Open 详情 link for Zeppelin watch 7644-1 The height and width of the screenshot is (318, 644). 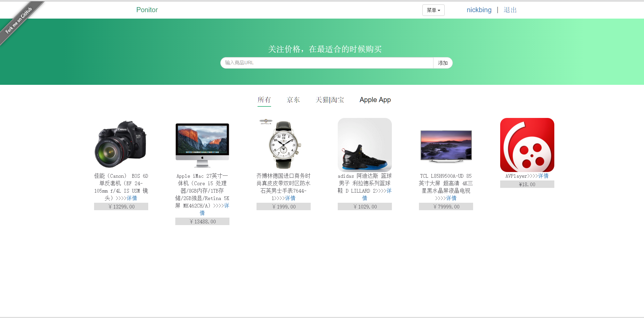(290, 198)
